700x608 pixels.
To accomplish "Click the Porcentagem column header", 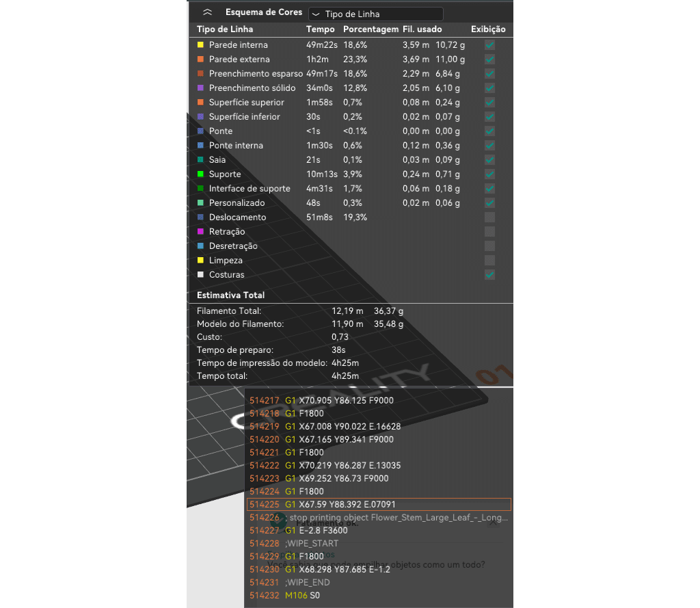I will (371, 29).
